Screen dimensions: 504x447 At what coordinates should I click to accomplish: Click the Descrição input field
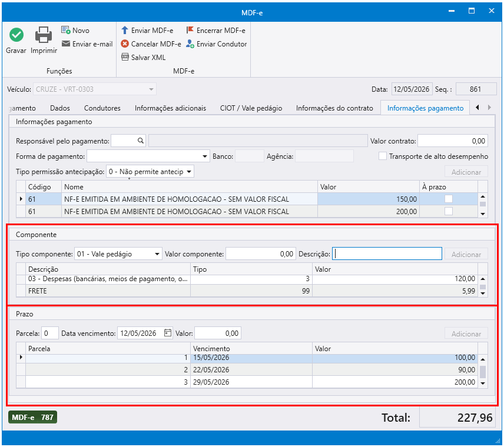point(387,253)
